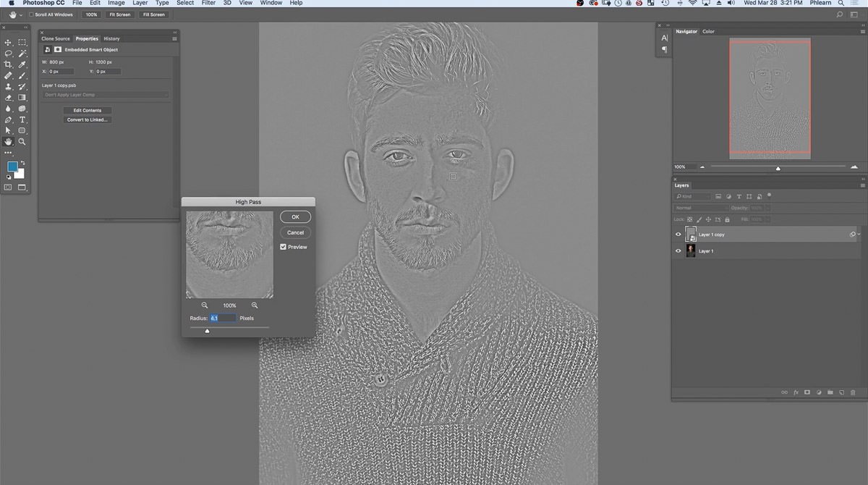Viewport: 868px width, 485px height.
Task: Open the Edit Toolbar three-dots menu
Action: click(9, 153)
